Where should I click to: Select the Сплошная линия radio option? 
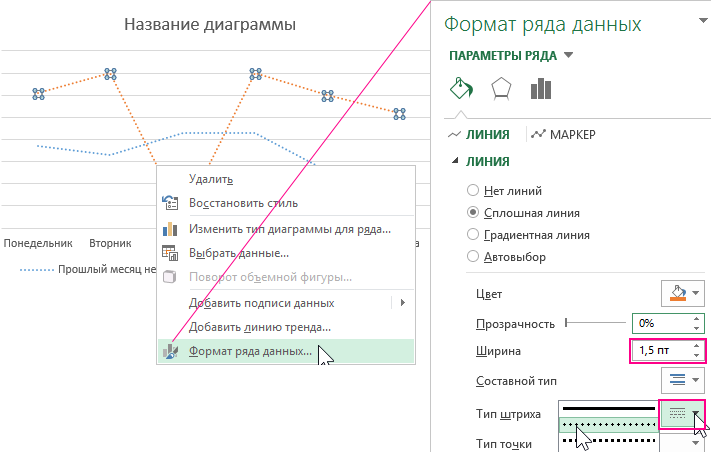point(473,213)
